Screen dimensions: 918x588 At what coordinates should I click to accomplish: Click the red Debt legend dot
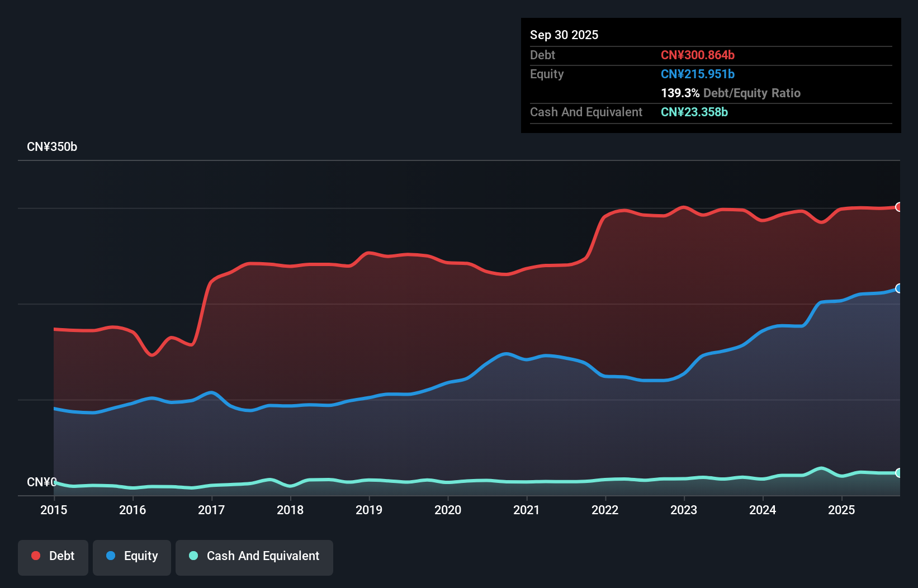click(x=35, y=556)
